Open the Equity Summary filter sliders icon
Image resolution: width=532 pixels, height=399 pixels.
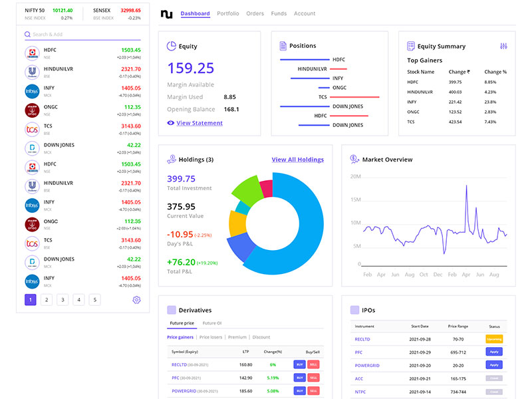[x=503, y=46]
